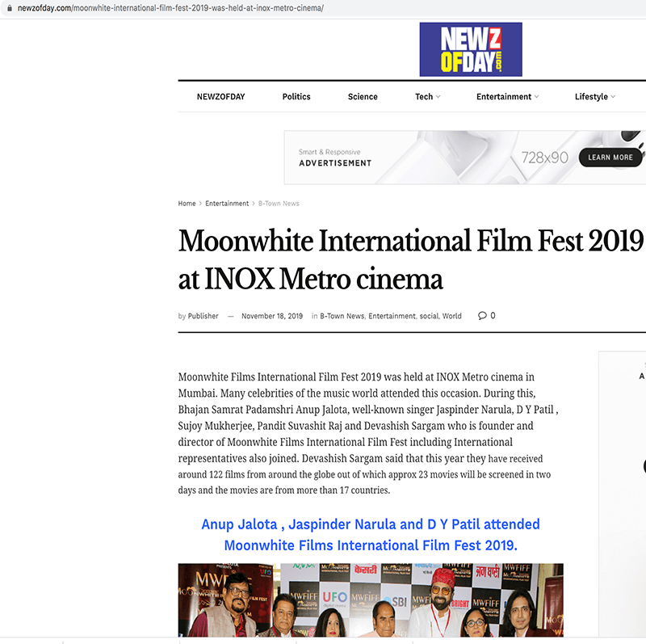The image size is (646, 644).
Task: Click the comment bubble icon
Action: tap(482, 316)
